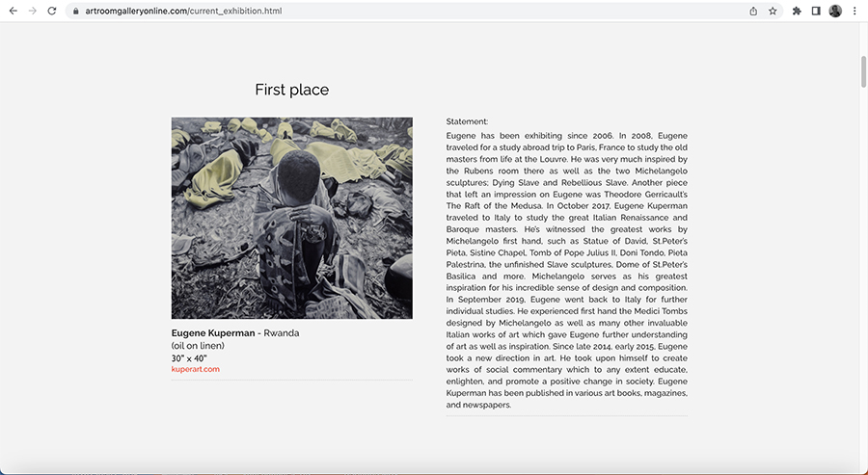Screen dimensions: 868x475
Task: Click the padlock site info icon
Action: (76, 11)
